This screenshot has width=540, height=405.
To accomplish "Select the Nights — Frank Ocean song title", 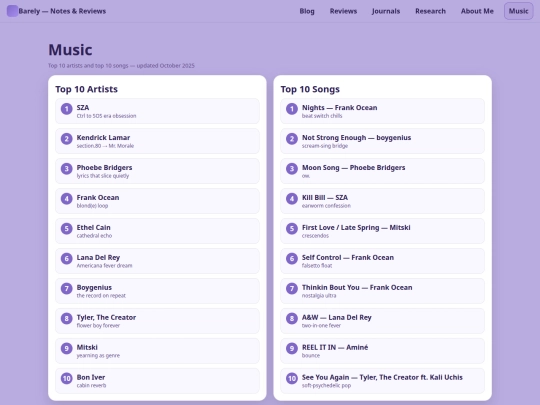I will pyautogui.click(x=340, y=107).
